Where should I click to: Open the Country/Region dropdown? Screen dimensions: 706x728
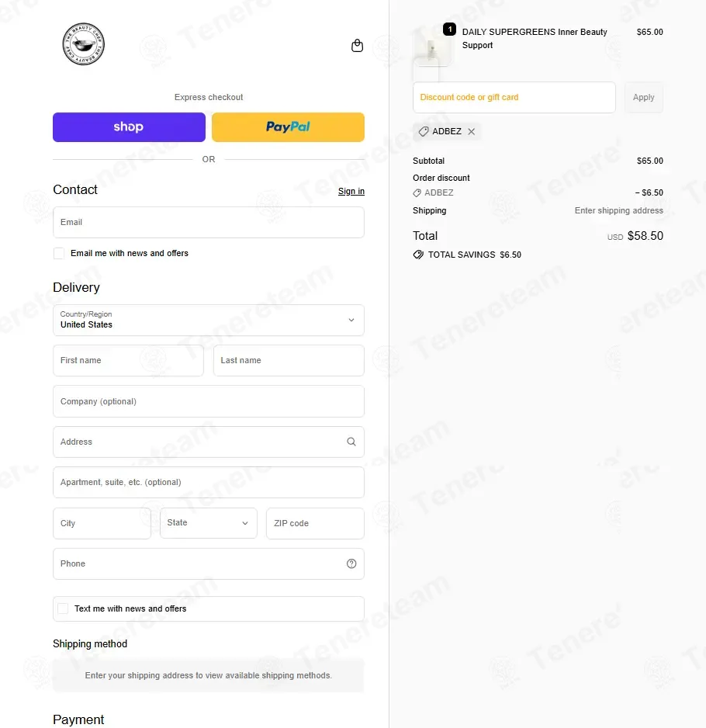coord(209,320)
